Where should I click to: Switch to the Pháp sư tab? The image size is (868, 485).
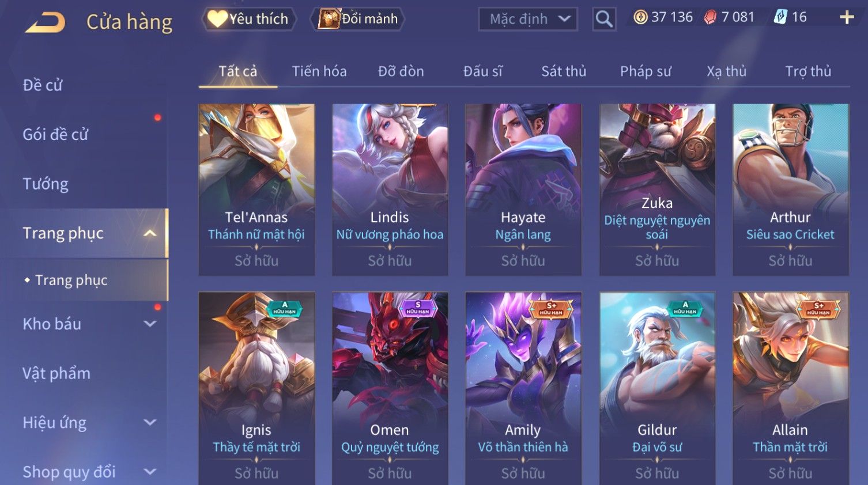click(x=646, y=71)
